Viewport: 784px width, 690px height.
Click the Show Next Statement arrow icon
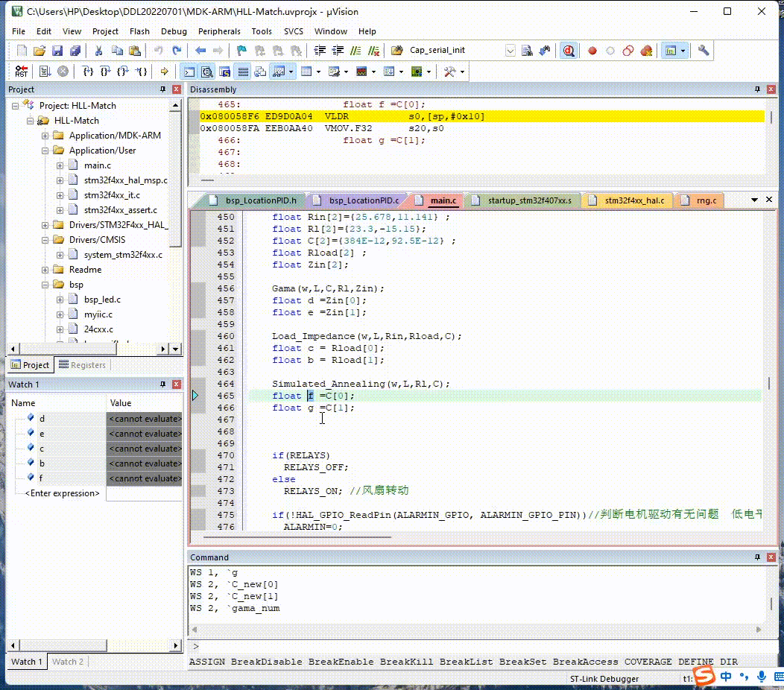click(x=165, y=72)
